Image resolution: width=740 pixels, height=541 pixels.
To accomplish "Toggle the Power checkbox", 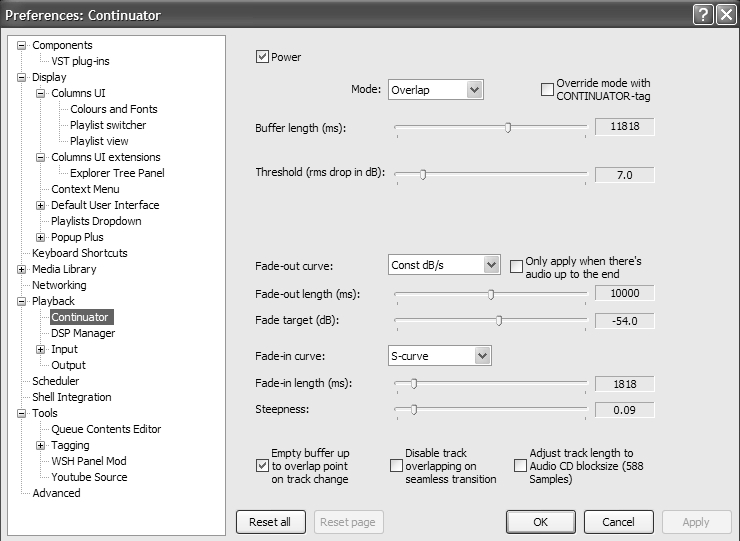I will [x=263, y=57].
